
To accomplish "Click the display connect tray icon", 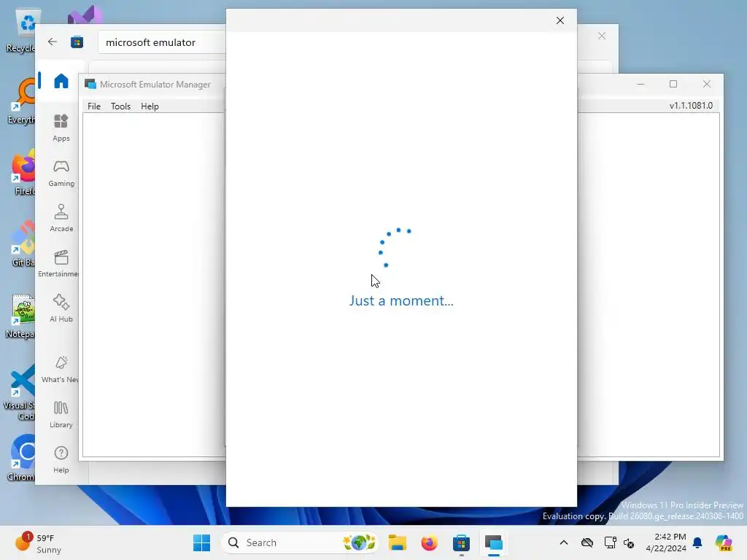I will tap(610, 542).
